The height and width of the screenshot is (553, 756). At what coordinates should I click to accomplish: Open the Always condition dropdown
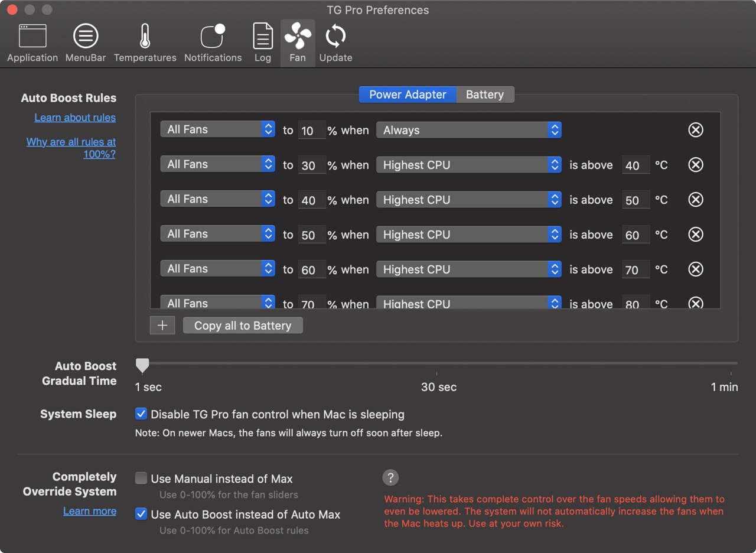469,130
